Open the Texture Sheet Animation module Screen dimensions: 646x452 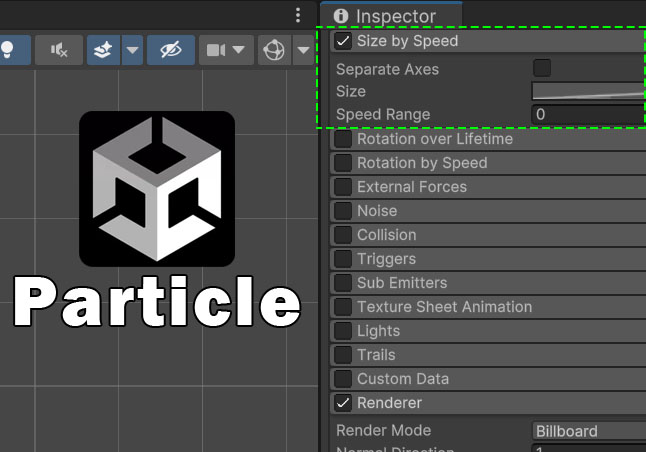[x=444, y=307]
